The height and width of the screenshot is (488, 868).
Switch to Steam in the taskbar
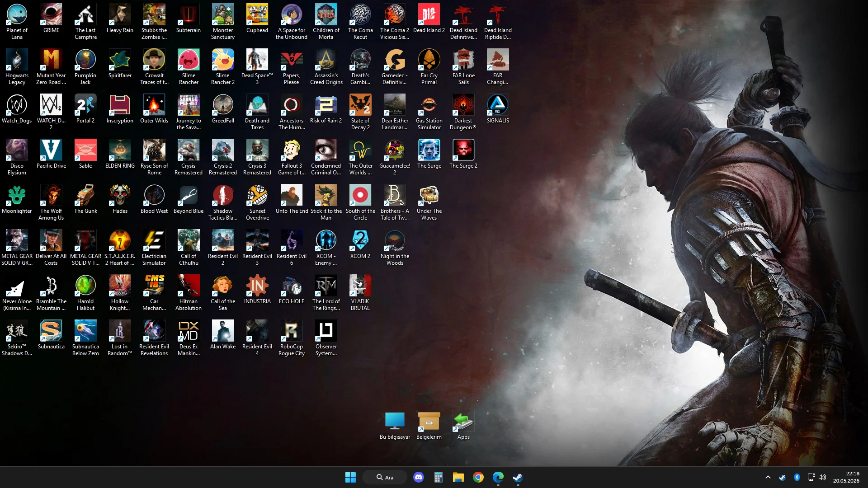pyautogui.click(x=518, y=477)
